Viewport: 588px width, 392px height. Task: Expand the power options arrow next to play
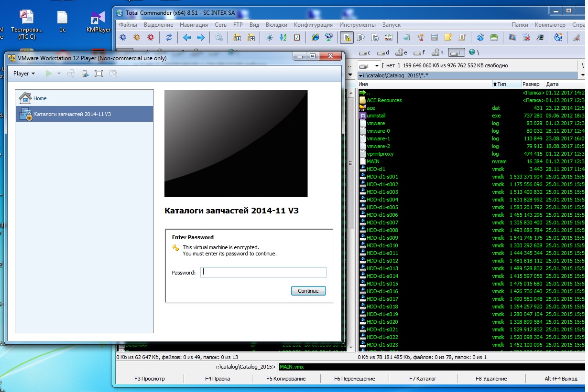pos(59,74)
